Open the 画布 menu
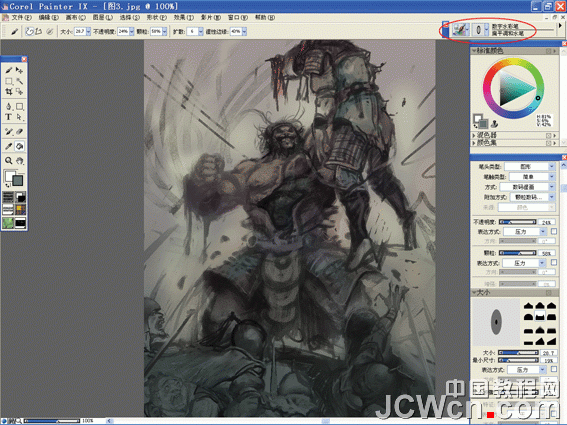 pos(76,17)
